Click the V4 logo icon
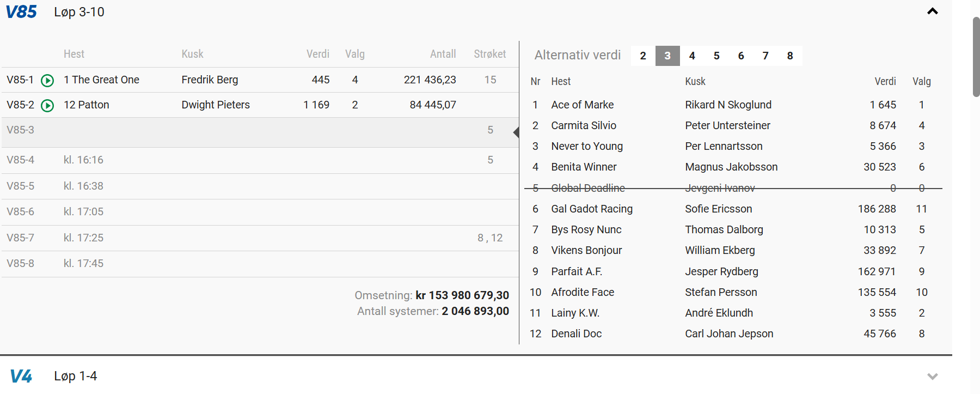The image size is (980, 394). click(x=21, y=376)
